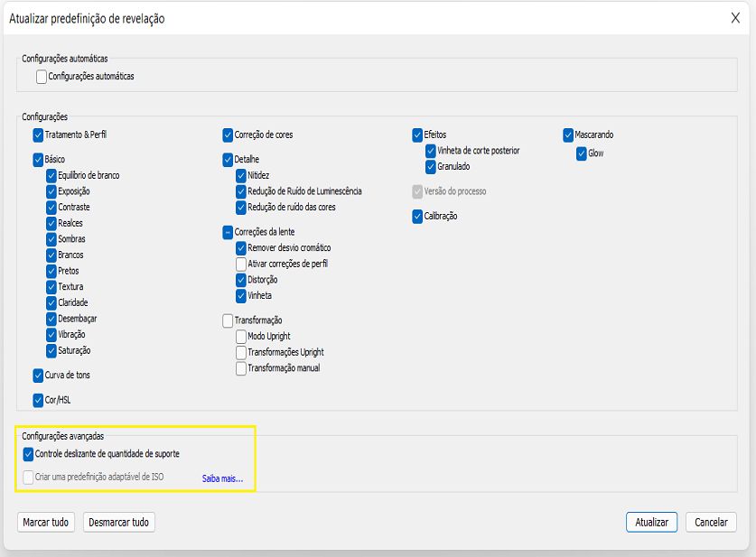Toggle the Básico group checkbox
The width and height of the screenshot is (756, 557).
coord(38,160)
